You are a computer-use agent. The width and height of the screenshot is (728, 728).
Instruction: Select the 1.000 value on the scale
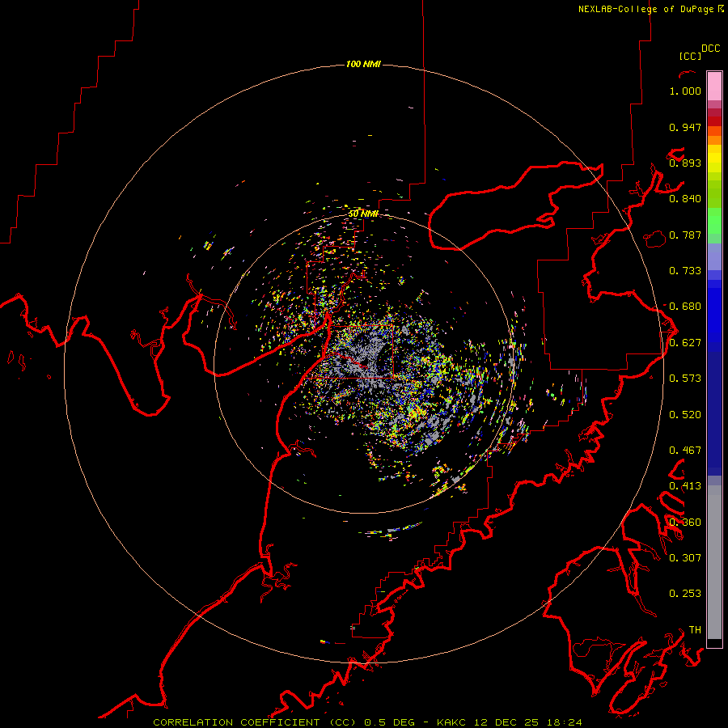click(685, 91)
